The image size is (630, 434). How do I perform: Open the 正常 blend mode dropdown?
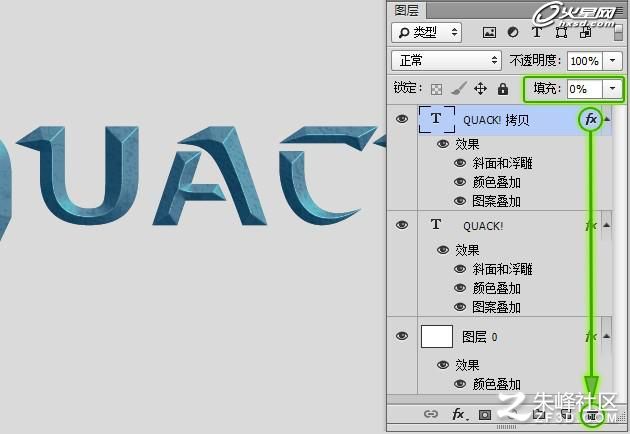tap(446, 61)
